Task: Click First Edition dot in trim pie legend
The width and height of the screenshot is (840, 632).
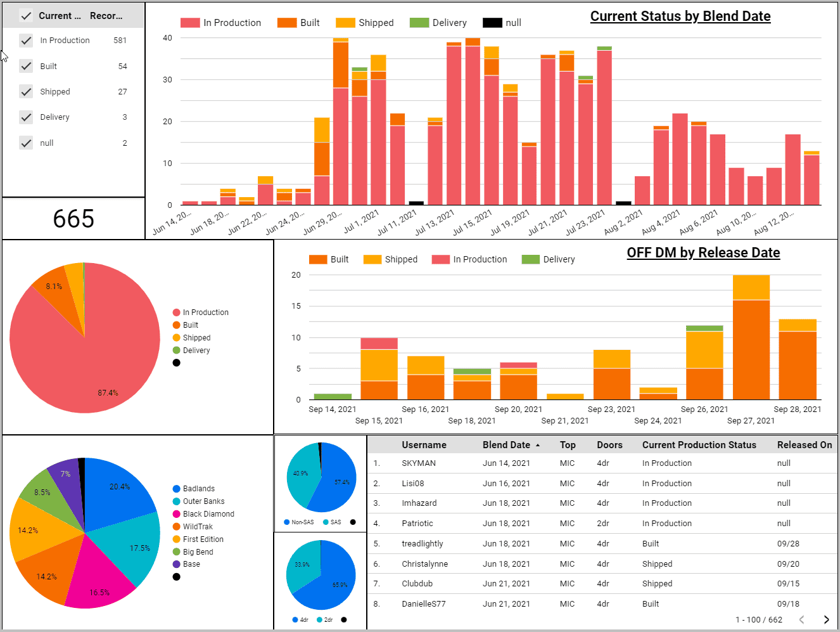Action: 177,539
